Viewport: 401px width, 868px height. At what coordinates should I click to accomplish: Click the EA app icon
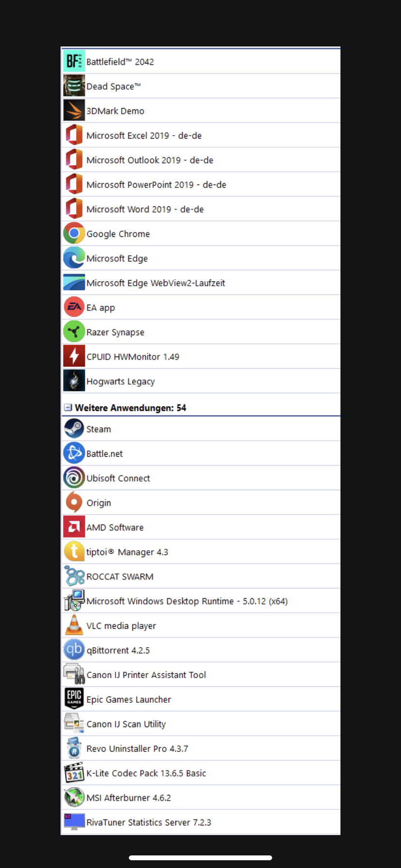pos(74,307)
